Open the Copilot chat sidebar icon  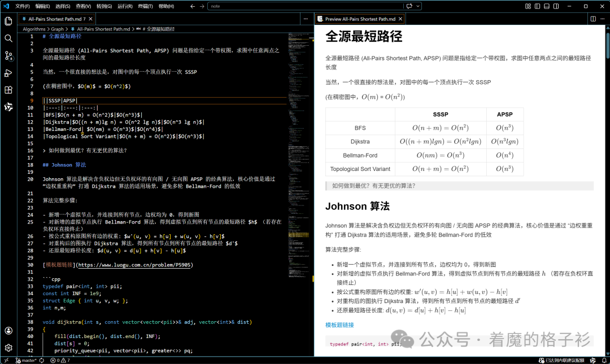(x=8, y=107)
